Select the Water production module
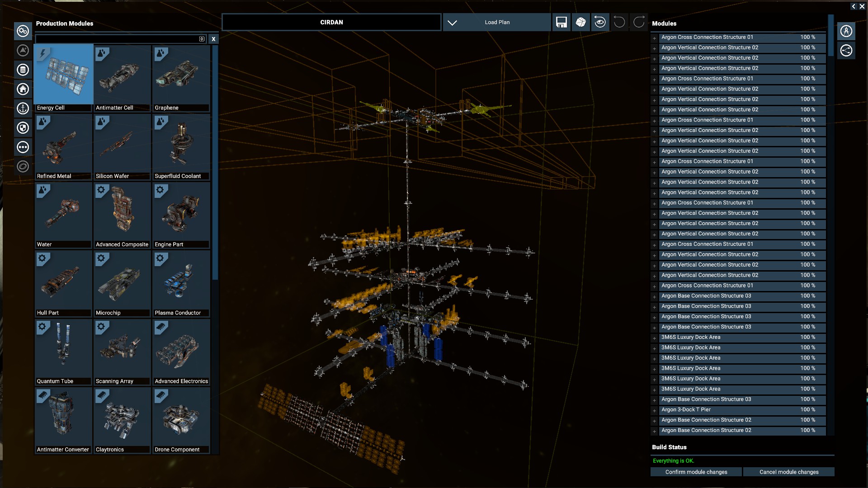This screenshot has height=488, width=868. pos(63,215)
